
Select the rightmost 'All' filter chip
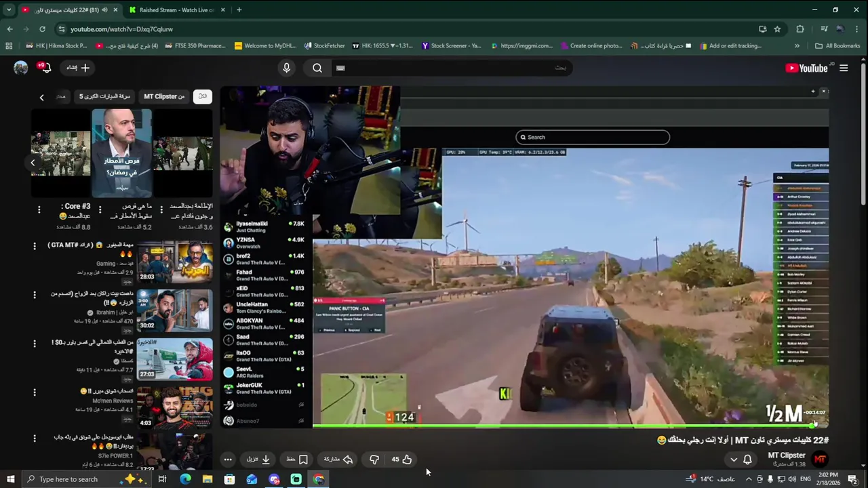202,96
